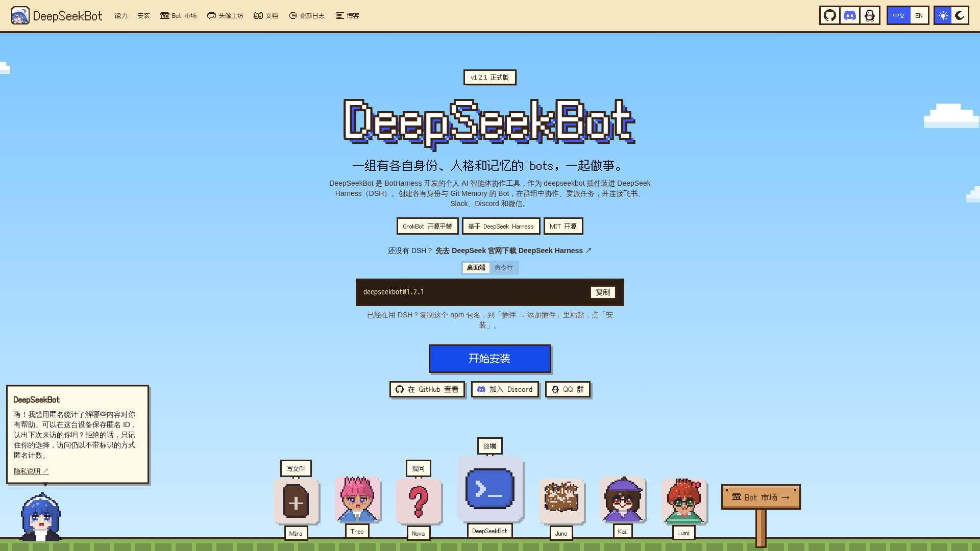This screenshot has height=551, width=980.
Task: Open 更新日志 in the navigation bar
Action: tap(307, 16)
